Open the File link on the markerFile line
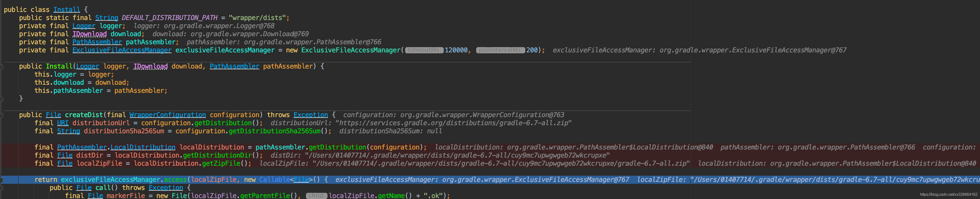This screenshot has height=199, width=980. (x=95, y=196)
